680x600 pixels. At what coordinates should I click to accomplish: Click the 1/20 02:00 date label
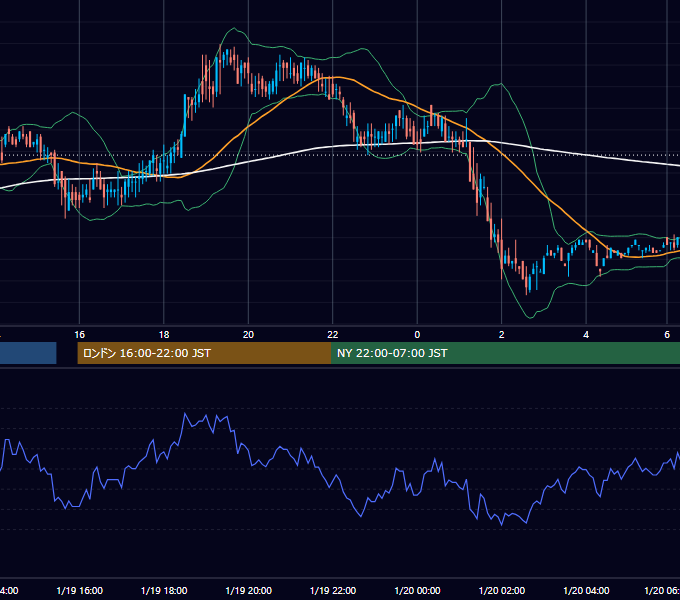pyautogui.click(x=502, y=591)
